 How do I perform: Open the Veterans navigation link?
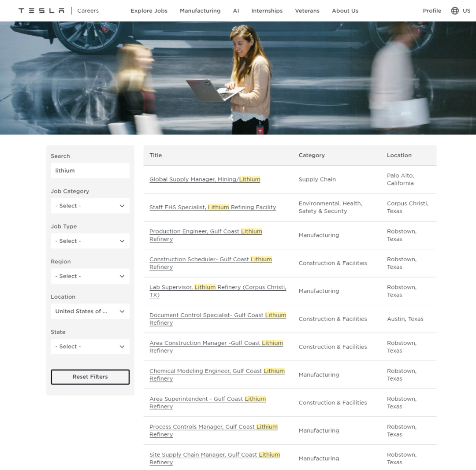pyautogui.click(x=307, y=11)
